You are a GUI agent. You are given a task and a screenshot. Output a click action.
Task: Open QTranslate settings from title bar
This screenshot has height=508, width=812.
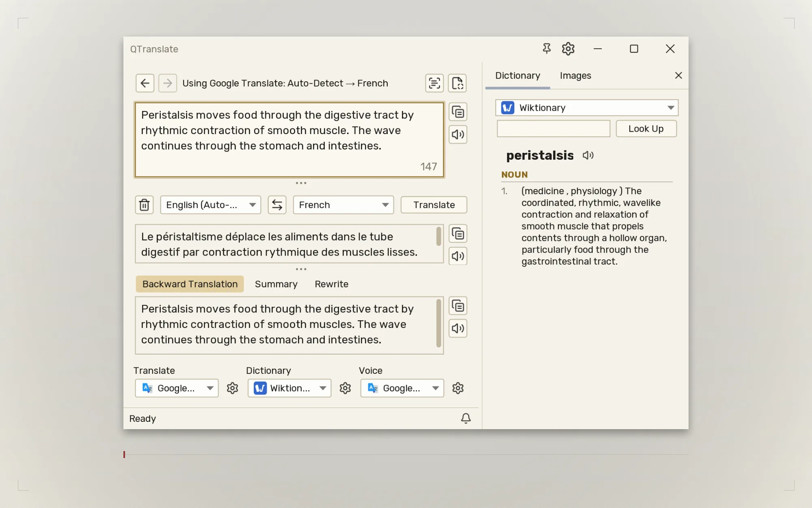[x=568, y=49]
